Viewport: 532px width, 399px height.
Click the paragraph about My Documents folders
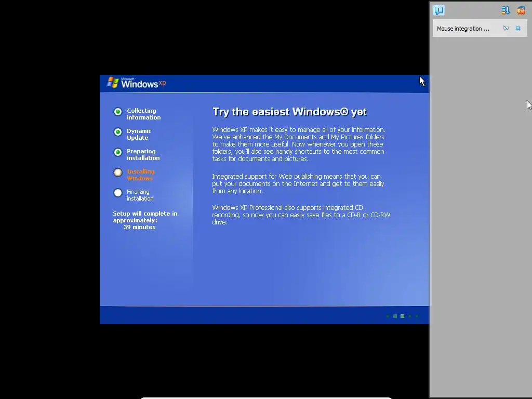[299, 144]
